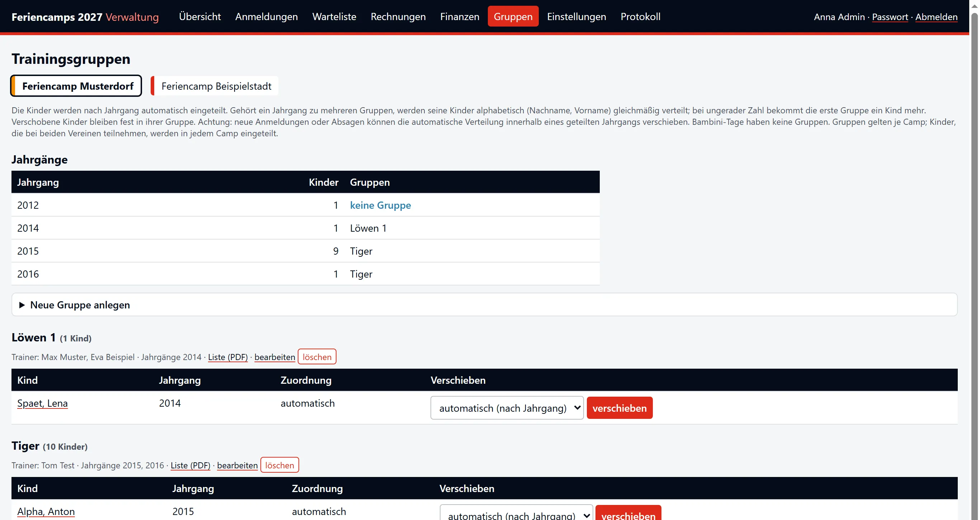Screen dimensions: 980x520
Task: Open the Warteliste section
Action: (x=334, y=17)
